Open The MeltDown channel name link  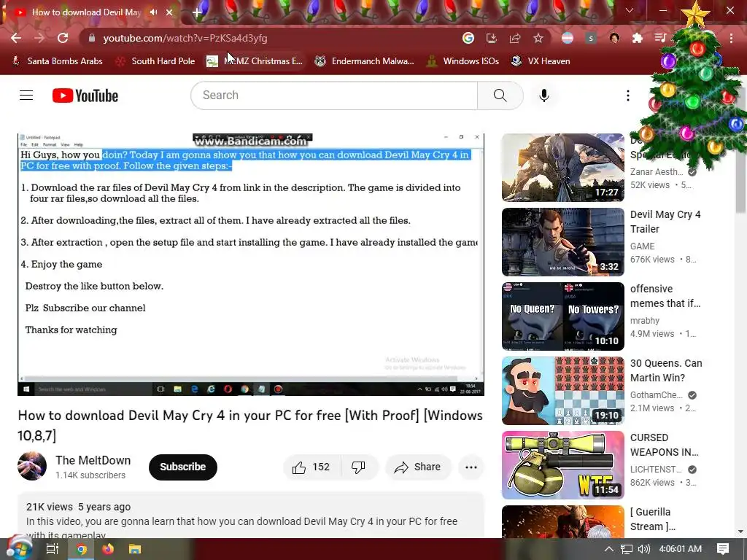click(93, 460)
